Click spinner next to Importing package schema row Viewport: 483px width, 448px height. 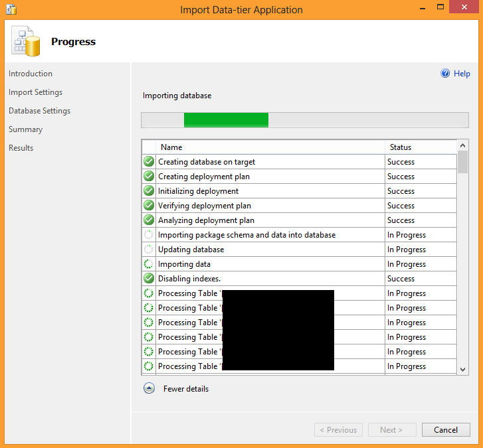149,235
